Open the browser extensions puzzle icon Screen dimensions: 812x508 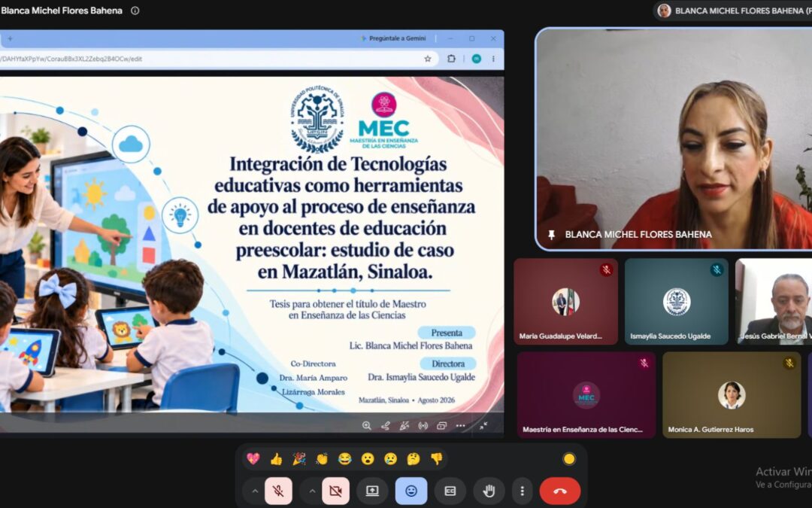coord(451,59)
